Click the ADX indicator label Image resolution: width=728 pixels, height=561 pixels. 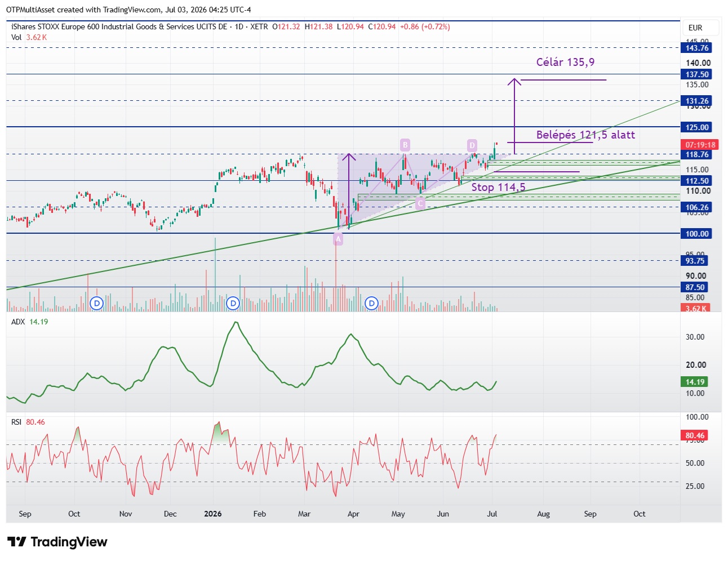(x=18, y=322)
